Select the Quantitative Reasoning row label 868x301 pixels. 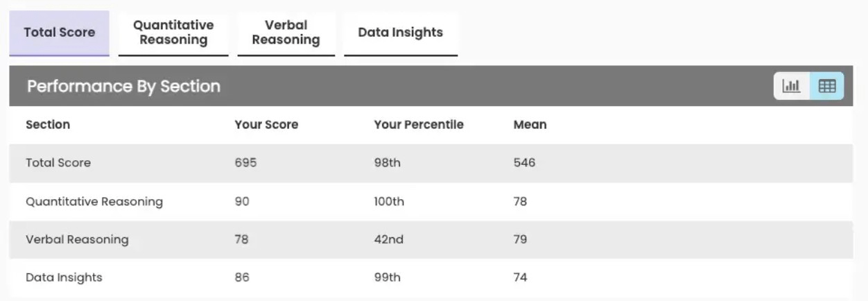click(x=94, y=202)
